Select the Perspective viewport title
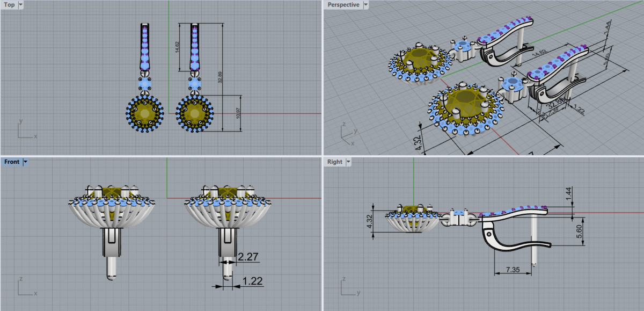Screen dimensions: 644x311 click(x=343, y=5)
